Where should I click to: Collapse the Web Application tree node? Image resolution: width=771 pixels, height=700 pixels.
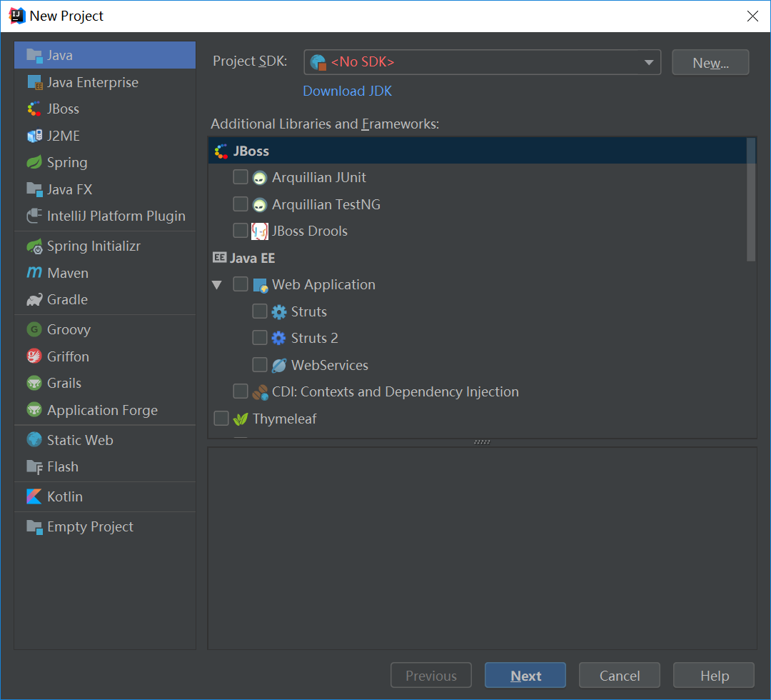pyautogui.click(x=217, y=285)
